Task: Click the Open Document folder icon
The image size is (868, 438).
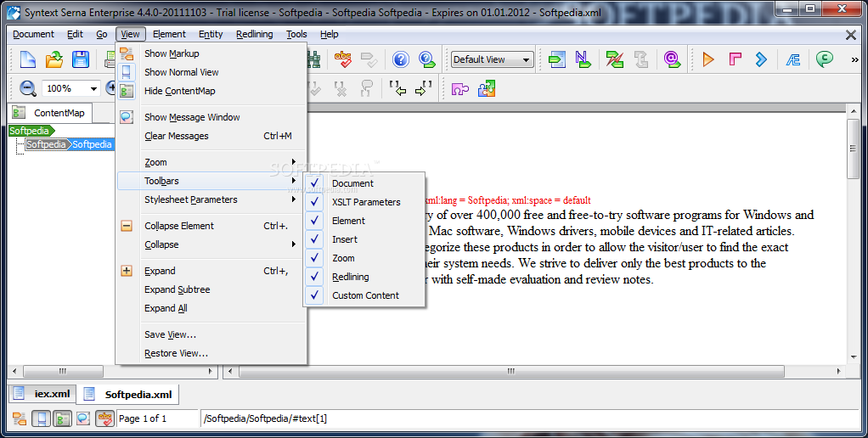Action: tap(54, 59)
